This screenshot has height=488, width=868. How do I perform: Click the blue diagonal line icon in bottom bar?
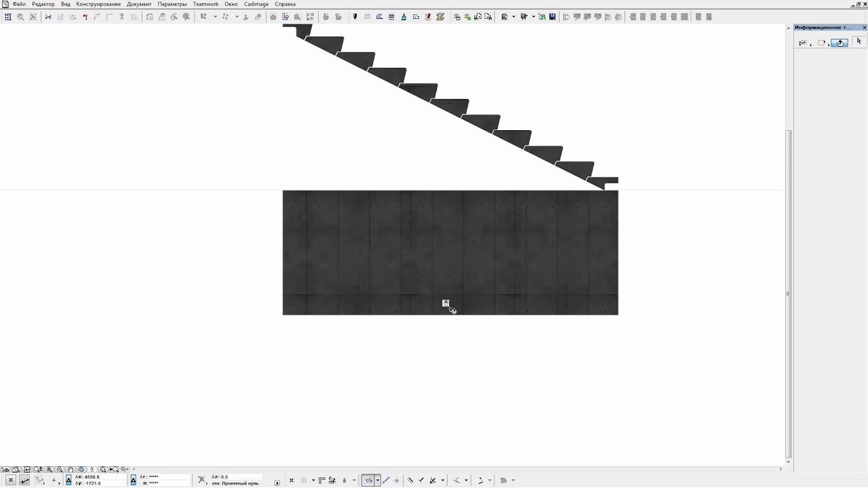386,480
